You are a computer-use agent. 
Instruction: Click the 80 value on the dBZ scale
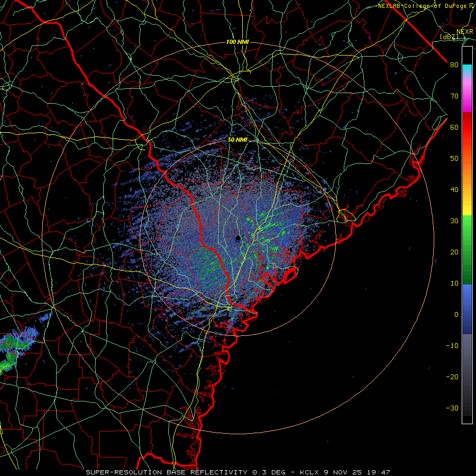coord(454,65)
